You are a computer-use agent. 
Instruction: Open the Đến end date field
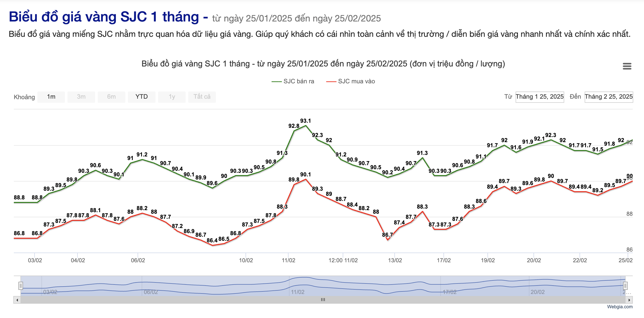coord(609,97)
